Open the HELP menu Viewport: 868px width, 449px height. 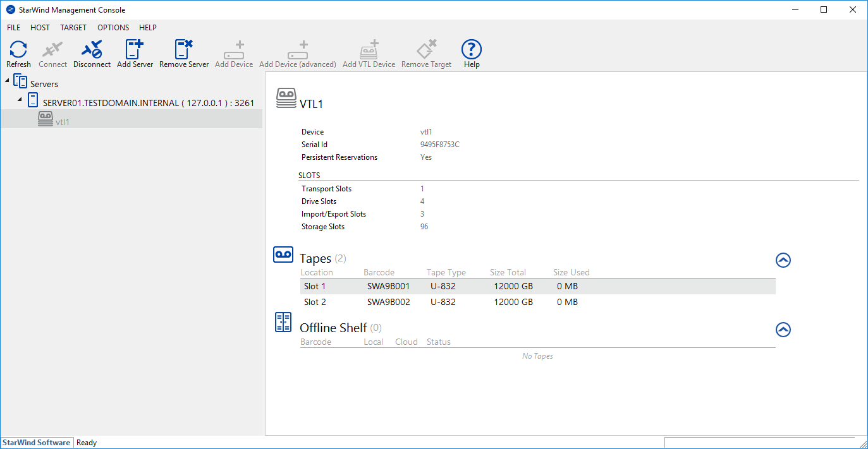pos(148,28)
